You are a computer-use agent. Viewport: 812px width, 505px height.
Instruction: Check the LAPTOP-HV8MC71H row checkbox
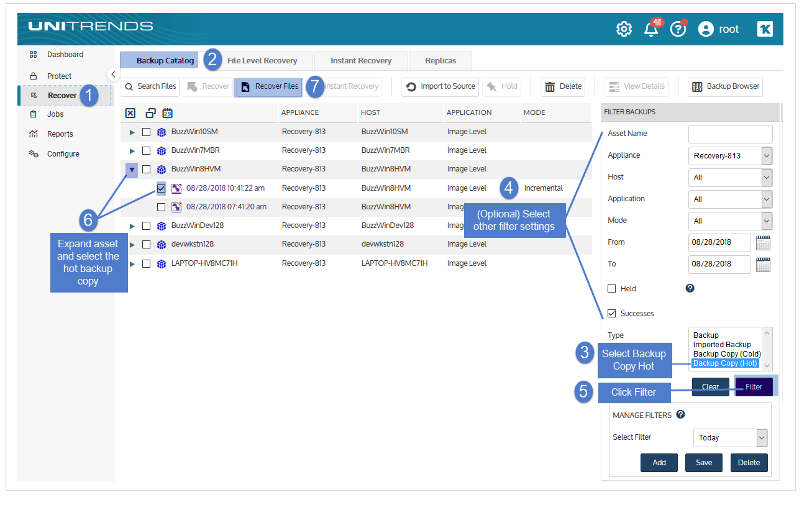pos(146,263)
